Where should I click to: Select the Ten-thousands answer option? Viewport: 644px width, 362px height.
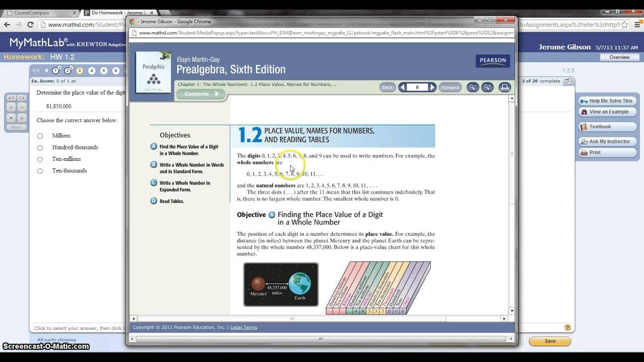click(x=40, y=171)
